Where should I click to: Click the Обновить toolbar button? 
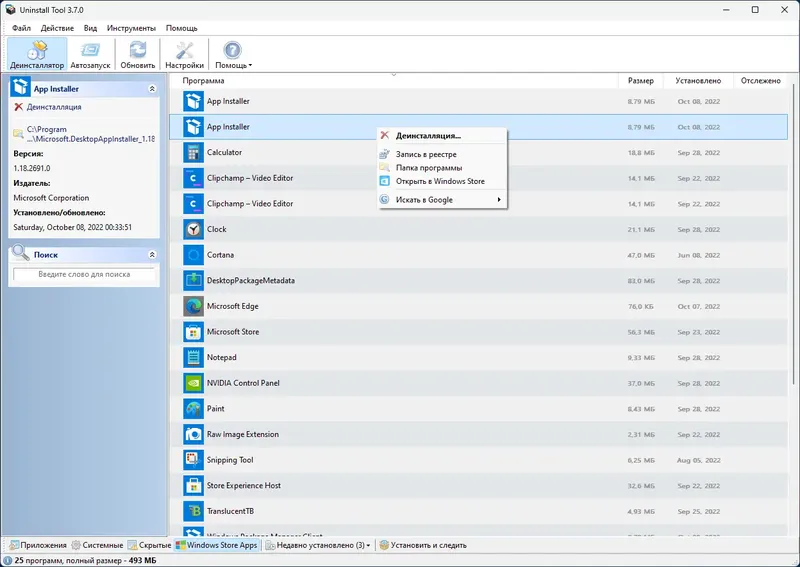(138, 54)
